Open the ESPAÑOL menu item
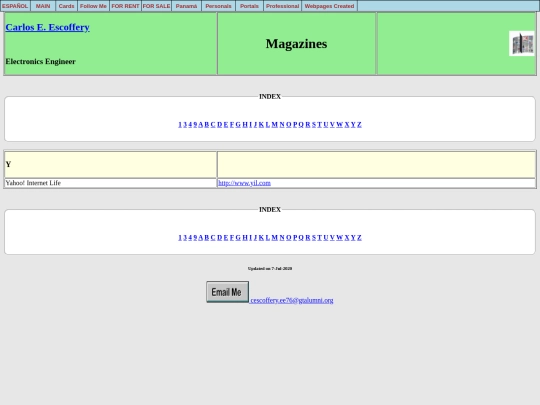The image size is (540, 405). click(x=15, y=6)
